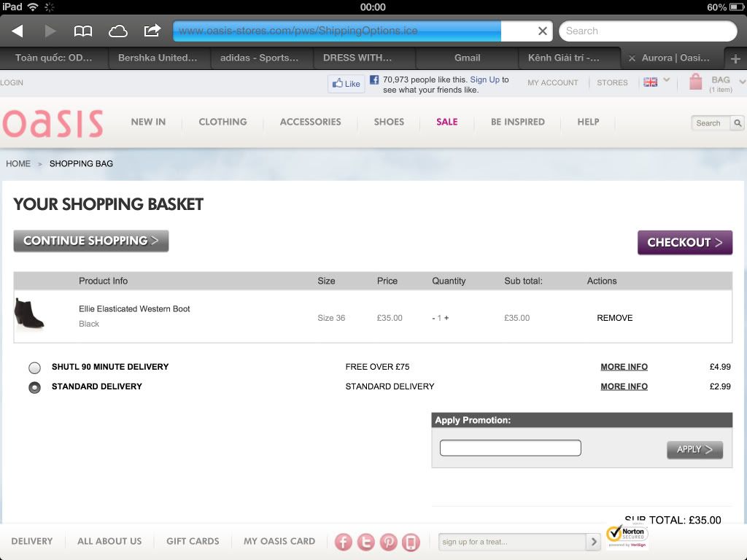The image size is (747, 560).
Task: Click the promotion code input field
Action: [510, 448]
